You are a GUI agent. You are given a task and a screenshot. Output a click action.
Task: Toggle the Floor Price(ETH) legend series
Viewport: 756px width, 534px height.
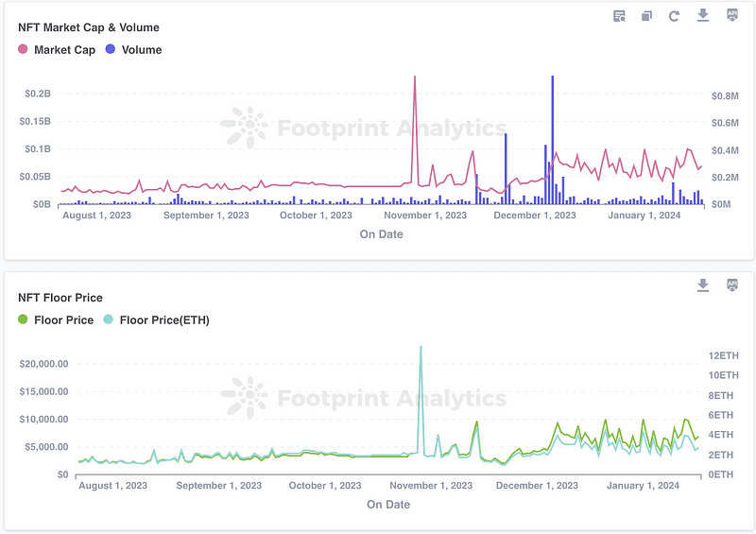click(156, 319)
